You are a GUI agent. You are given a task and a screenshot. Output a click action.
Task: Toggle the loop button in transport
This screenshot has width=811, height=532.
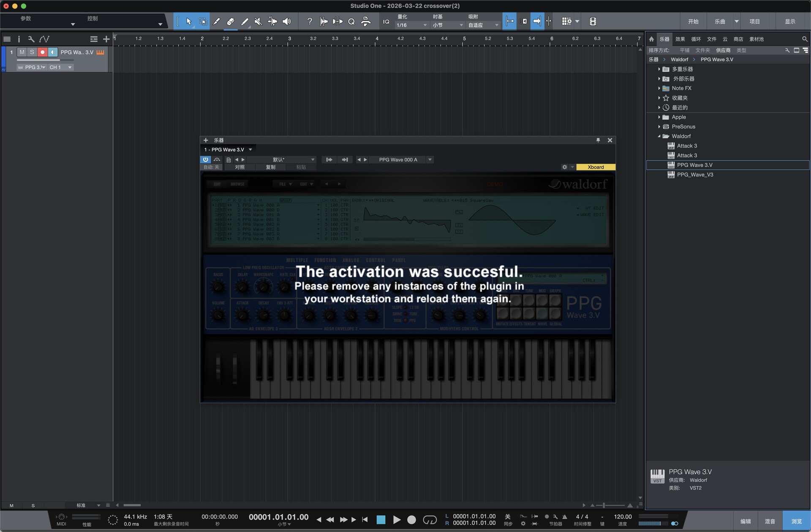430,520
